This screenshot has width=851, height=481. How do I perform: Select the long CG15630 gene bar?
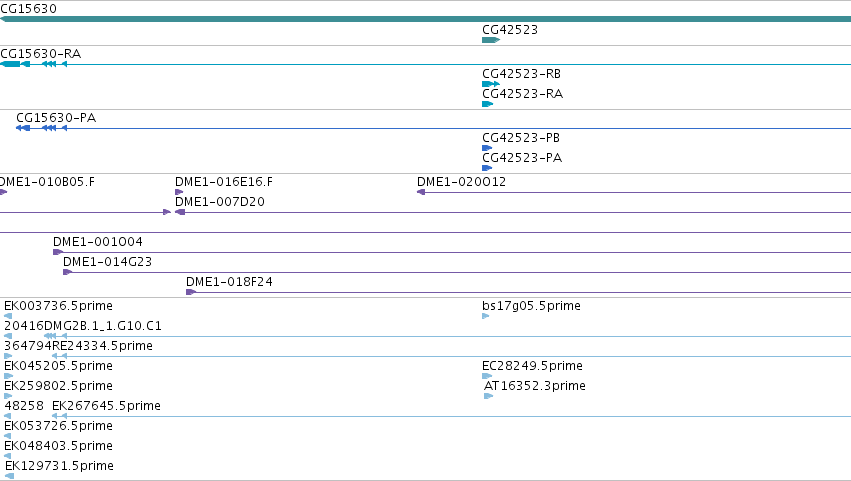[x=426, y=19]
